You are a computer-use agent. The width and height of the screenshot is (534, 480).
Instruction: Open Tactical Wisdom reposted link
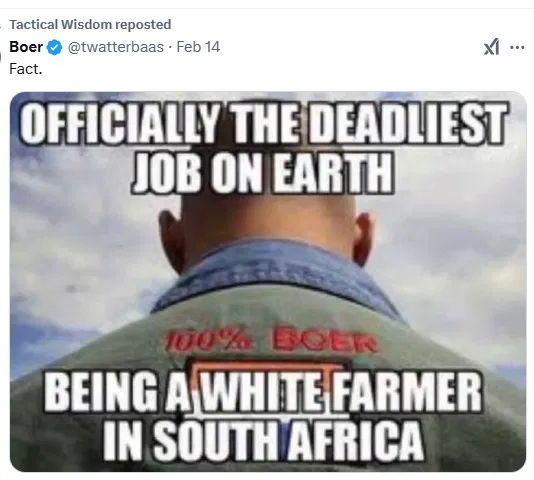(90, 25)
